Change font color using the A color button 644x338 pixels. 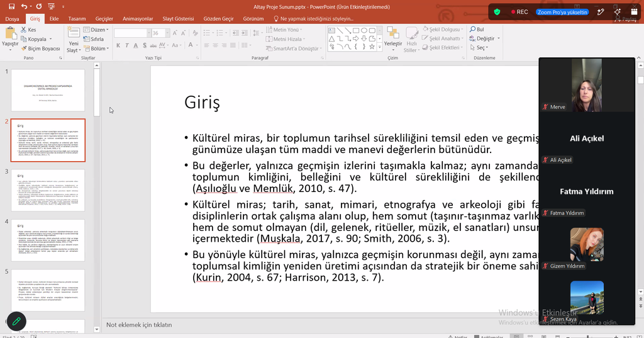(191, 45)
